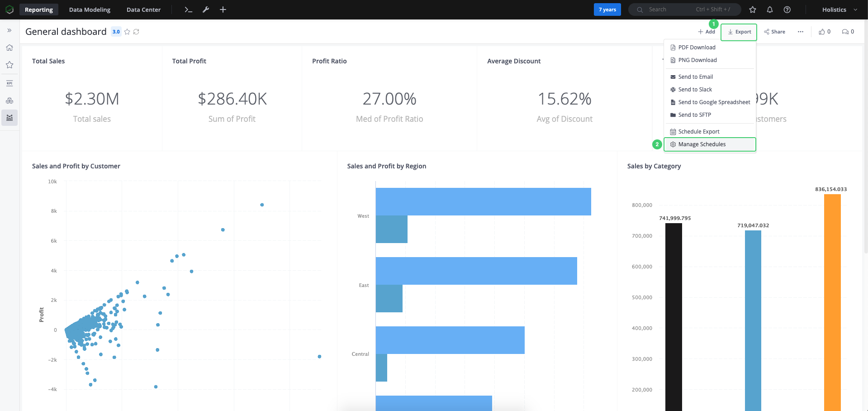Click the West axis label
868x411 pixels.
point(363,216)
